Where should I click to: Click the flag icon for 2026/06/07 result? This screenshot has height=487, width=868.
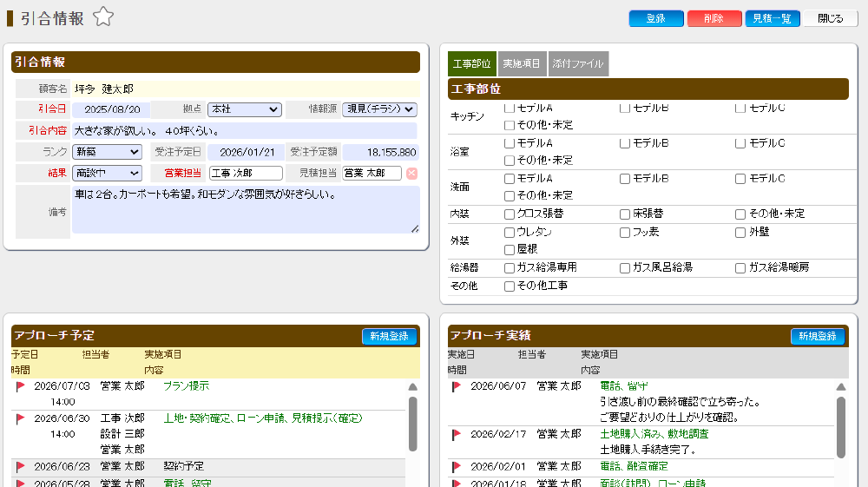click(x=457, y=386)
